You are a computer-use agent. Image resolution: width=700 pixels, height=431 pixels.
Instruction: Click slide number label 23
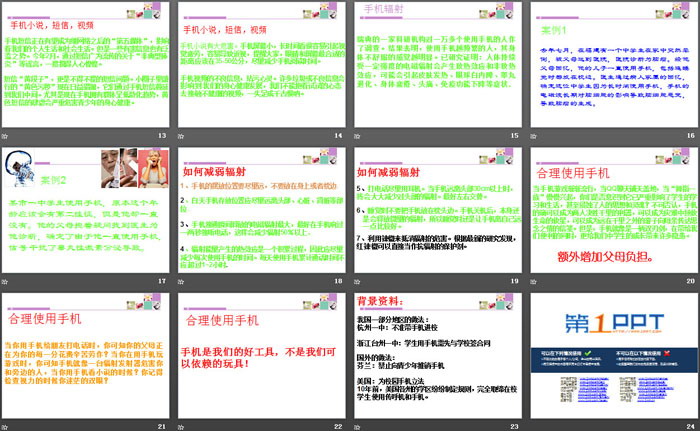point(515,427)
